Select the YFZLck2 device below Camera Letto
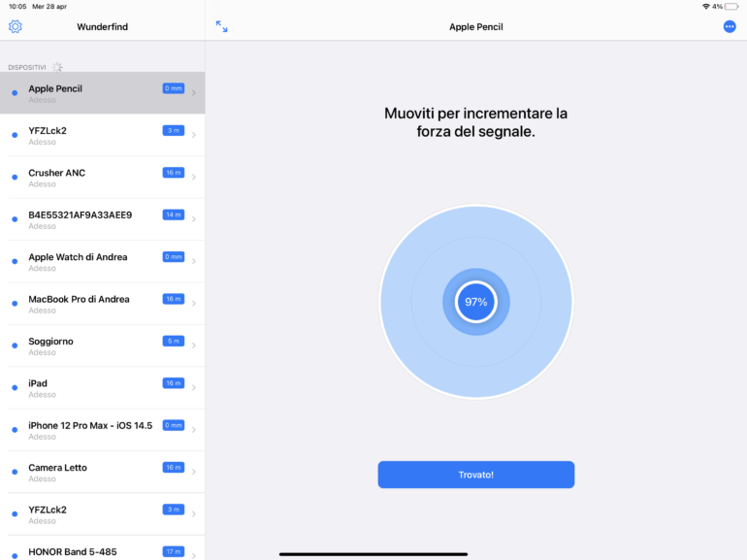747x560 pixels. (103, 513)
